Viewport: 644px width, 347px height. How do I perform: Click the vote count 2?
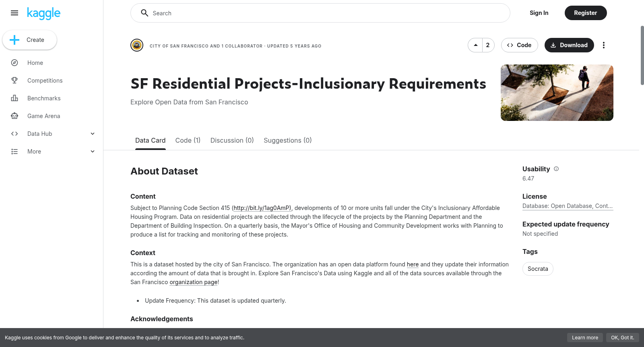pyautogui.click(x=488, y=45)
